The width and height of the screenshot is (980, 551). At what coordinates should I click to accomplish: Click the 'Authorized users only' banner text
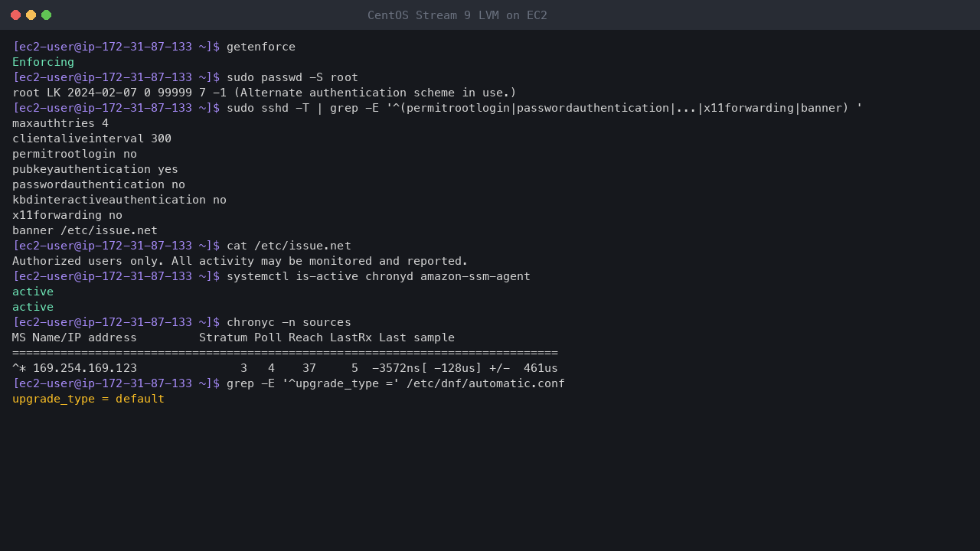240,261
